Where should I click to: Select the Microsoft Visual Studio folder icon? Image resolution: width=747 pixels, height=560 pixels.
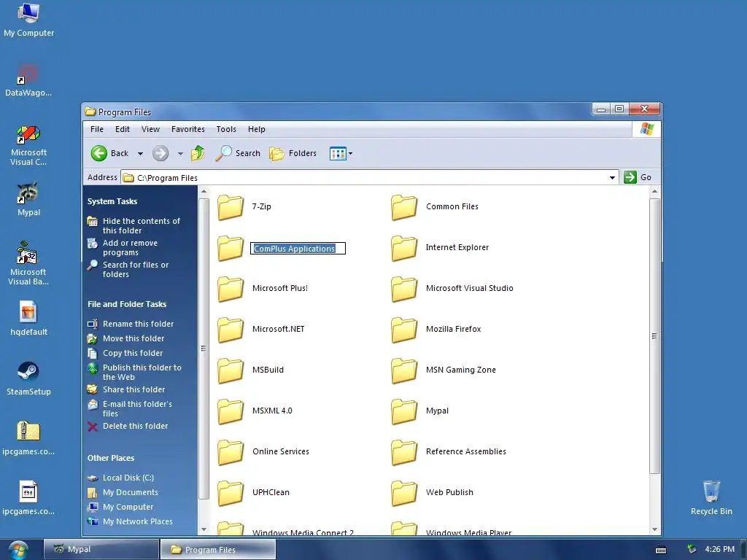404,289
